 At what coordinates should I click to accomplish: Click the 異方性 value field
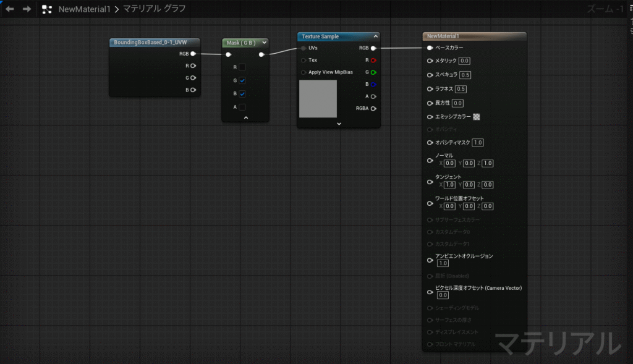click(x=457, y=103)
